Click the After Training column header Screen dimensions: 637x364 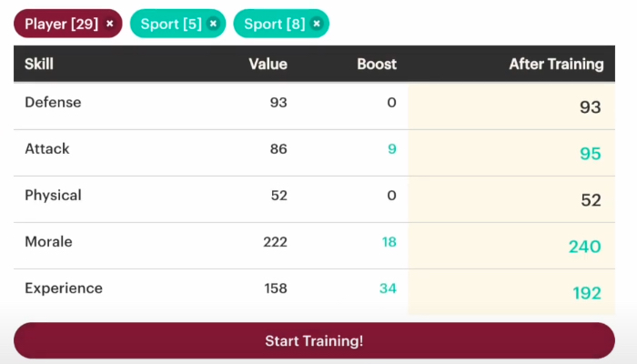(556, 64)
